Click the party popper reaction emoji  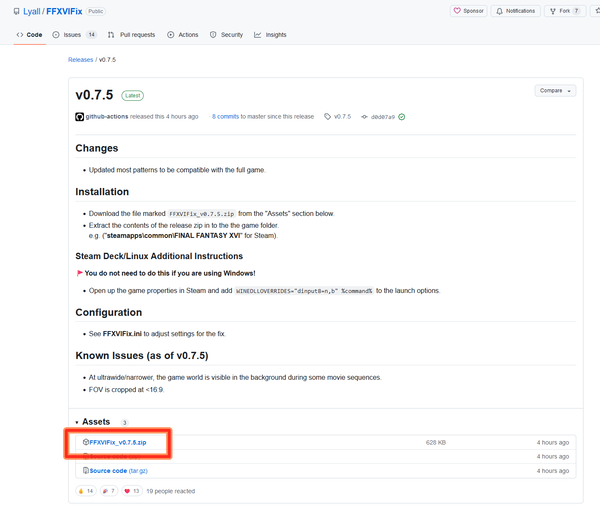pos(104,491)
